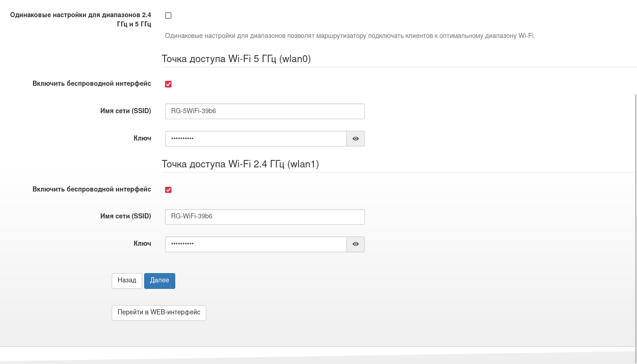Enable identical settings for both bands checkbox
The width and height of the screenshot is (637, 364).
coord(168,16)
